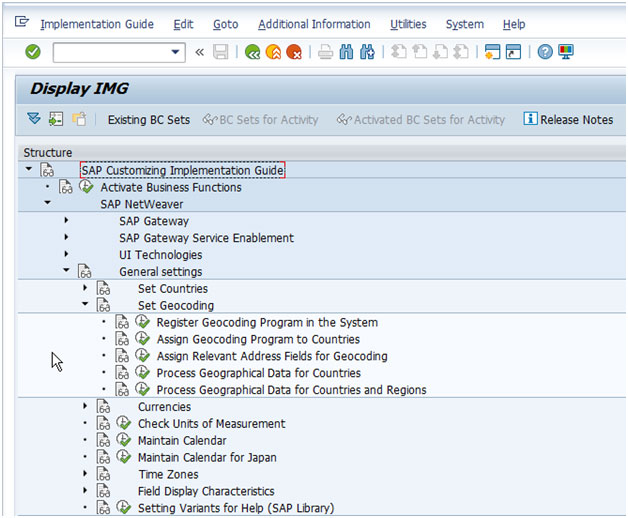The height and width of the screenshot is (518, 628).
Task: Expand the SAP Gateway node
Action: 66,220
